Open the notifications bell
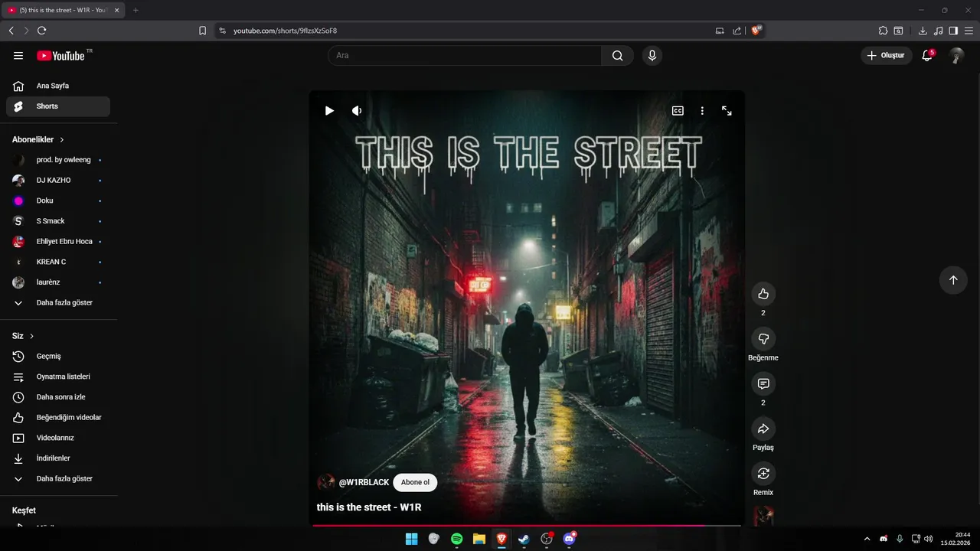 (x=927, y=55)
